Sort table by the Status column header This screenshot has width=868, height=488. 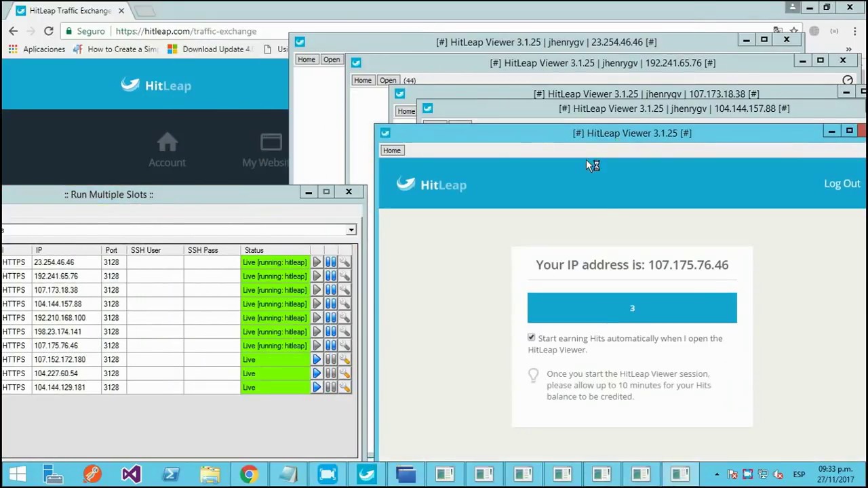(275, 250)
